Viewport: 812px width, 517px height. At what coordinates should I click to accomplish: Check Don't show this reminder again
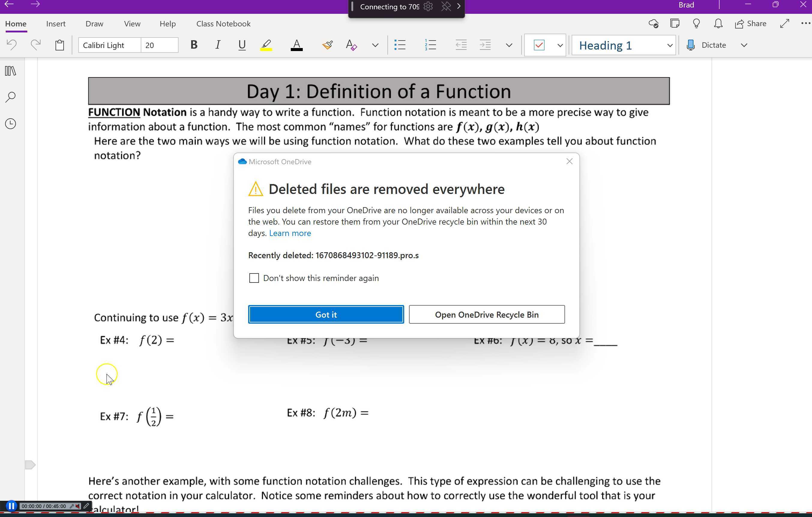tap(254, 278)
